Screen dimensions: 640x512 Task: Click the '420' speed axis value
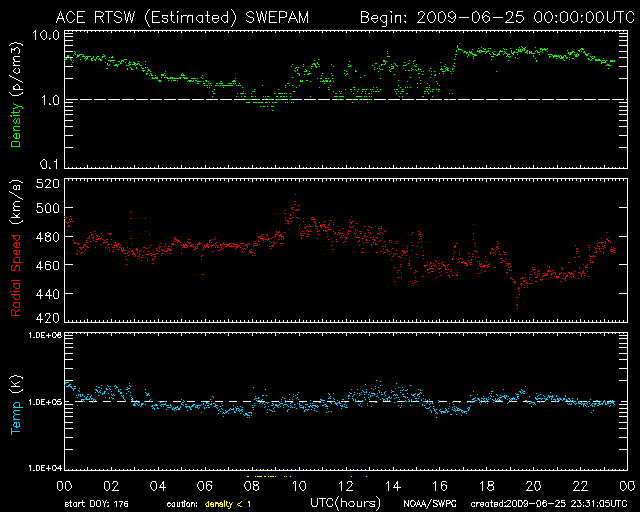point(47,318)
